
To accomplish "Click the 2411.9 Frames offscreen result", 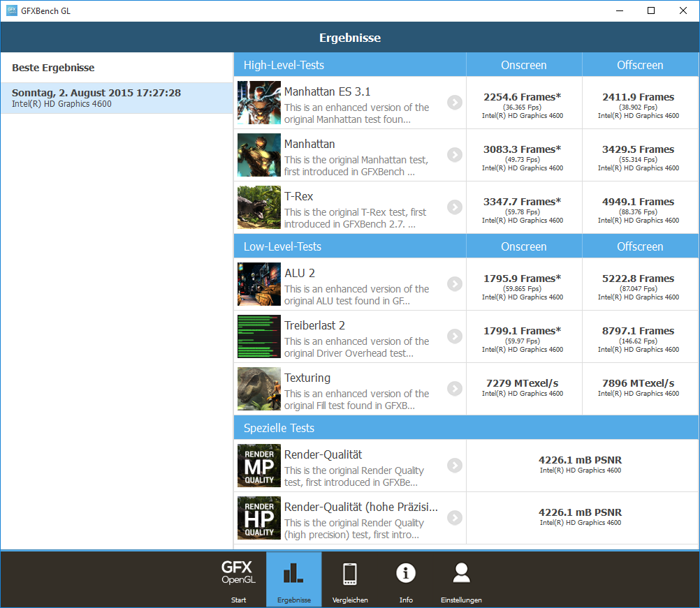I will tap(639, 97).
